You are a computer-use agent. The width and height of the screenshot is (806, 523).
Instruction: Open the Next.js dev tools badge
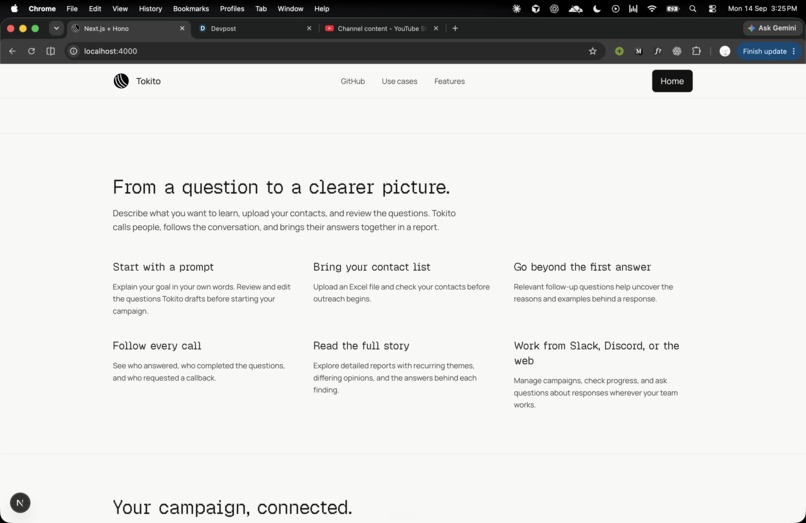tap(20, 502)
